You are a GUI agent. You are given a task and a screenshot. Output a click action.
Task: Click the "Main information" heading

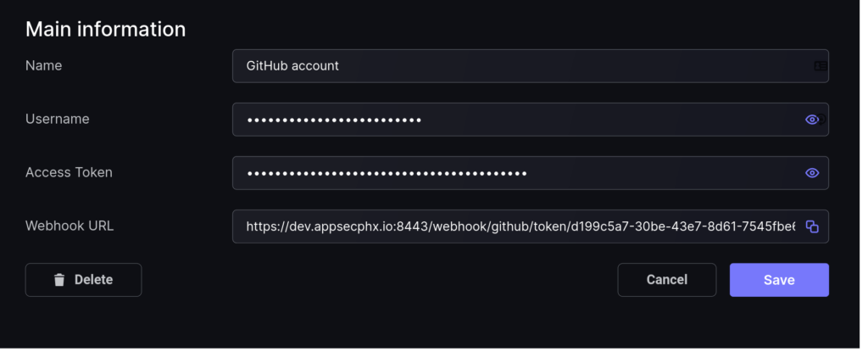coord(106,29)
